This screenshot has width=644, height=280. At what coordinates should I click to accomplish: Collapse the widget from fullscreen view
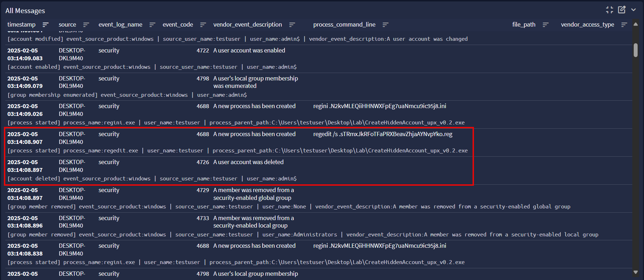pyautogui.click(x=609, y=10)
